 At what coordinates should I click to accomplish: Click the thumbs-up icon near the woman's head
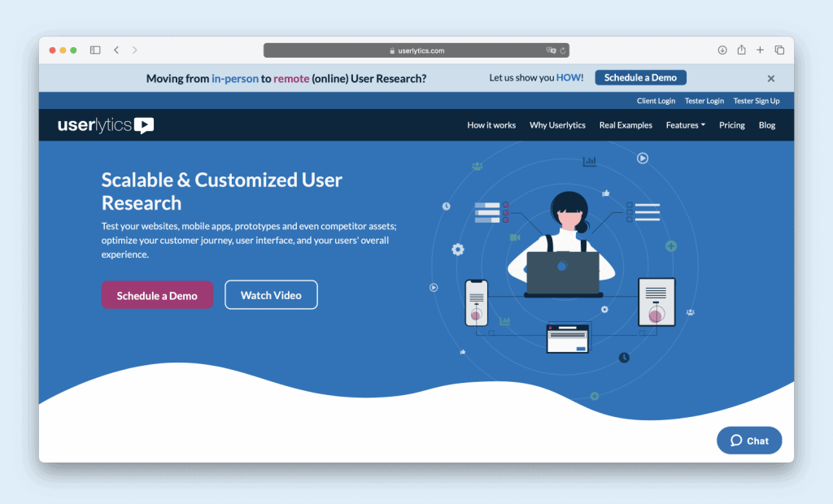tap(605, 193)
